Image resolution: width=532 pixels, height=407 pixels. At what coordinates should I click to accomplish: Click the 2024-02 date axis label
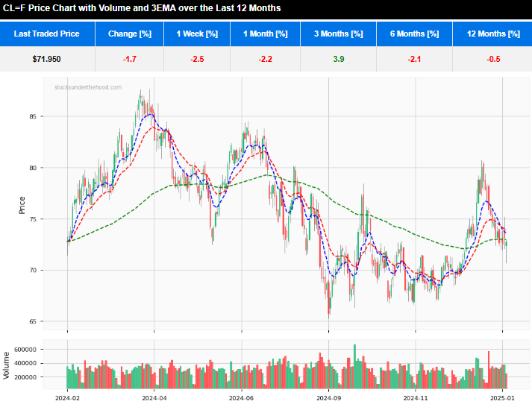click(67, 398)
